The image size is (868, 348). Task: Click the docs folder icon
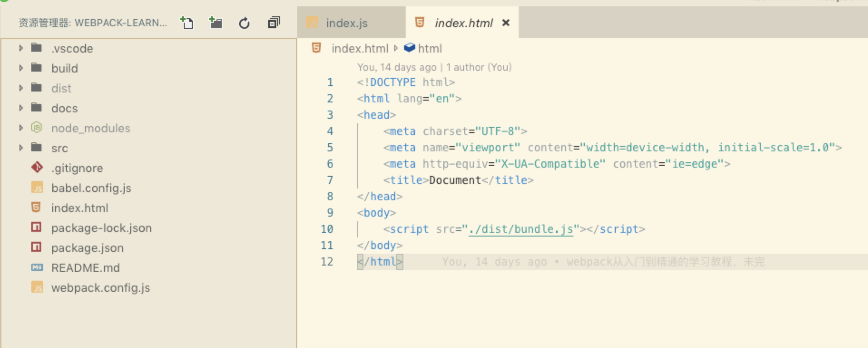37,107
